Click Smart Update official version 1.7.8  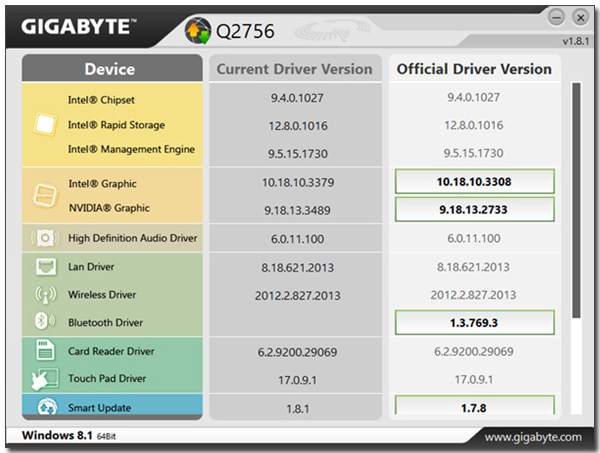[474, 406]
